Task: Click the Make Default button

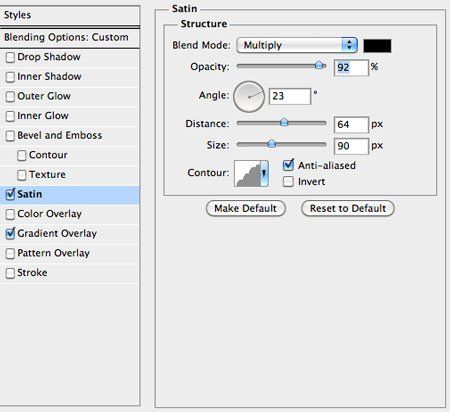Action: click(246, 208)
